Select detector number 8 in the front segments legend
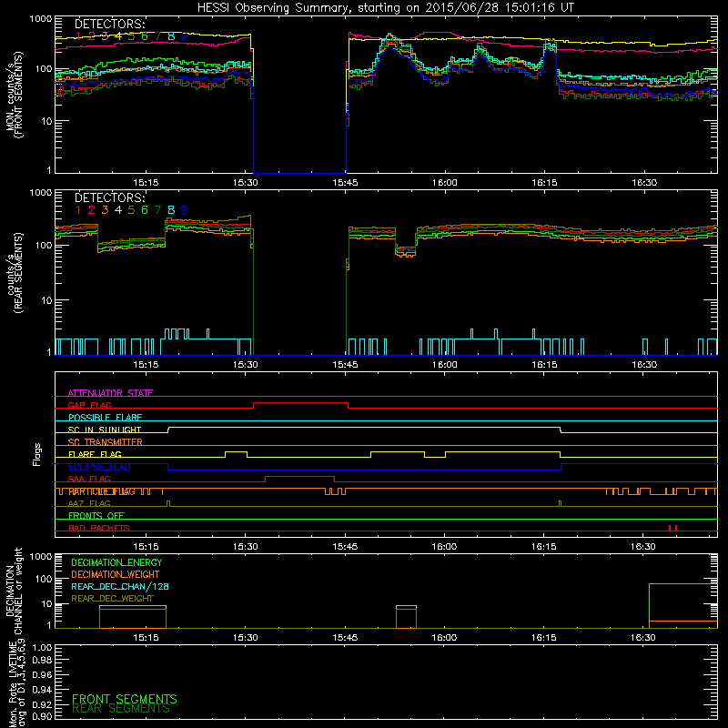This screenshot has width=728, height=728. click(171, 36)
